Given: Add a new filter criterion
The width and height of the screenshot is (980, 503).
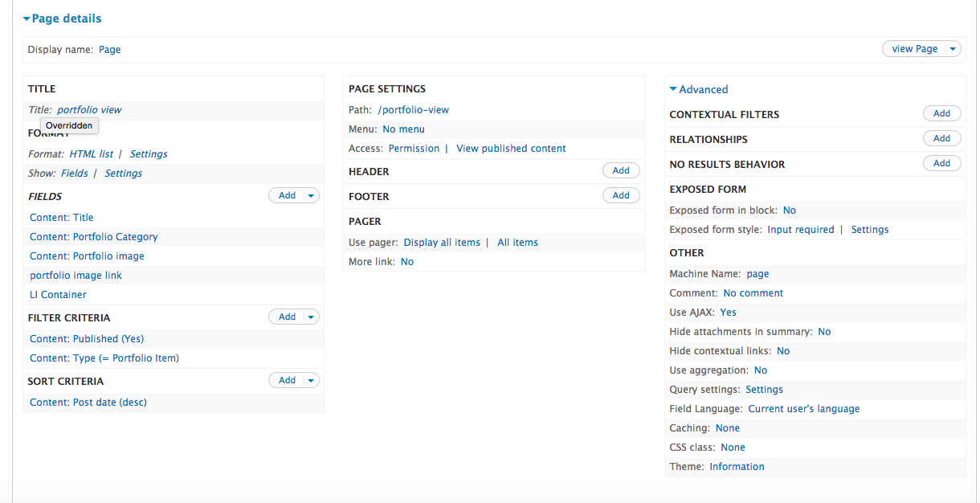Looking at the screenshot, I should 287,317.
